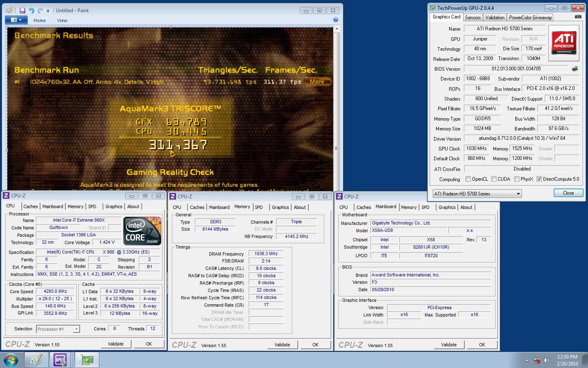The image size is (588, 368).
Task: Open Mainboard tab in middle CPU-Z window
Action: pos(219,207)
